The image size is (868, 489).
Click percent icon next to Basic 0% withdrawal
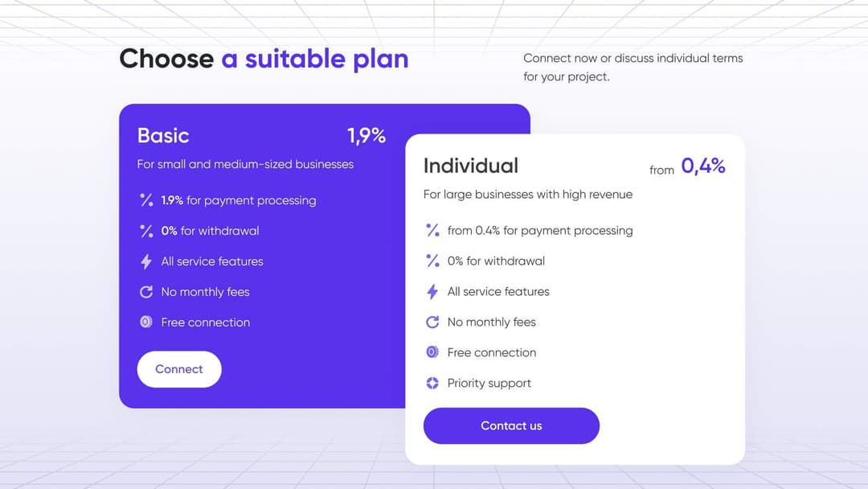[146, 231]
